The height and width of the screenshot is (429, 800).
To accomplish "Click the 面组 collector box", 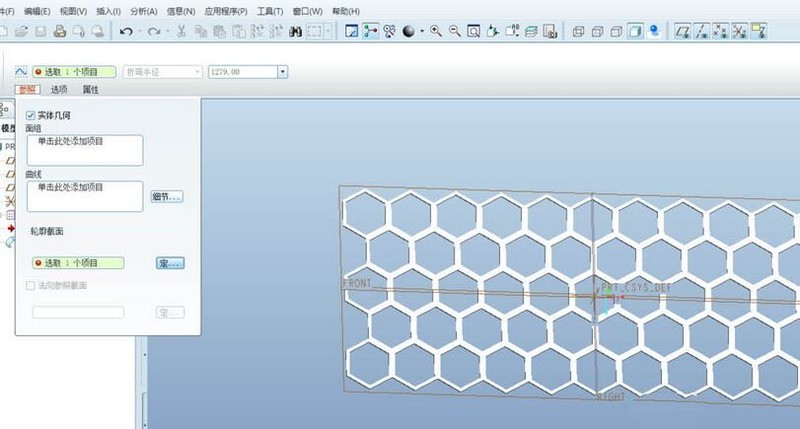I will coord(85,150).
